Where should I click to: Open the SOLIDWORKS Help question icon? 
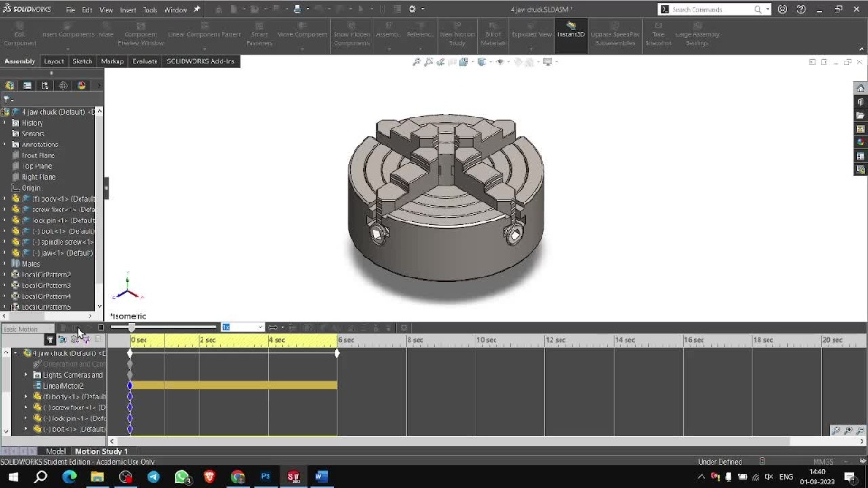click(x=801, y=9)
